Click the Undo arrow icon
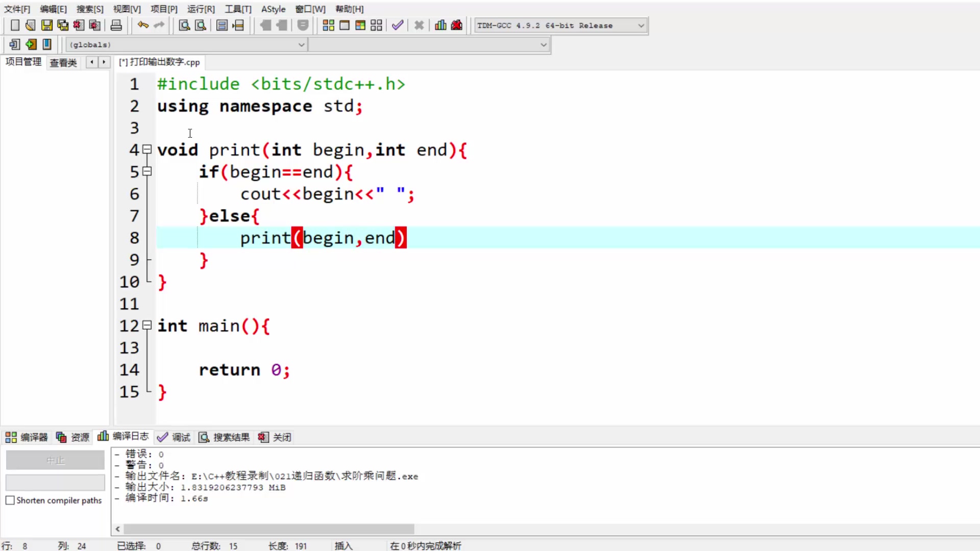Screen dimensions: 980x551 (x=143, y=25)
